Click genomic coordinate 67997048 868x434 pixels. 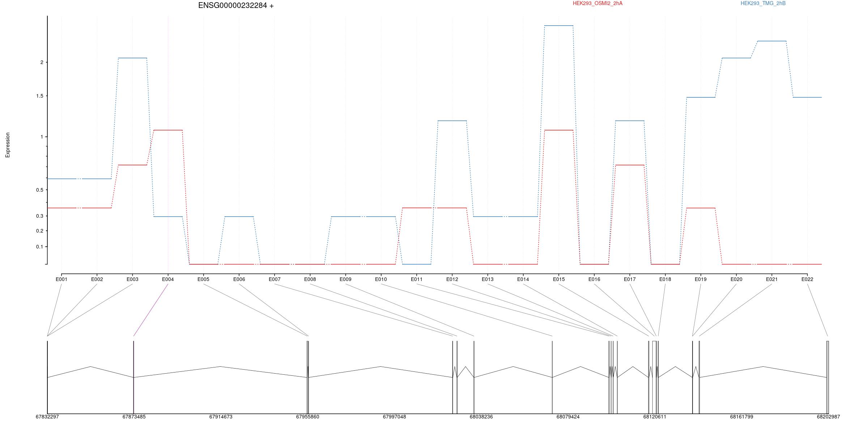395,417
